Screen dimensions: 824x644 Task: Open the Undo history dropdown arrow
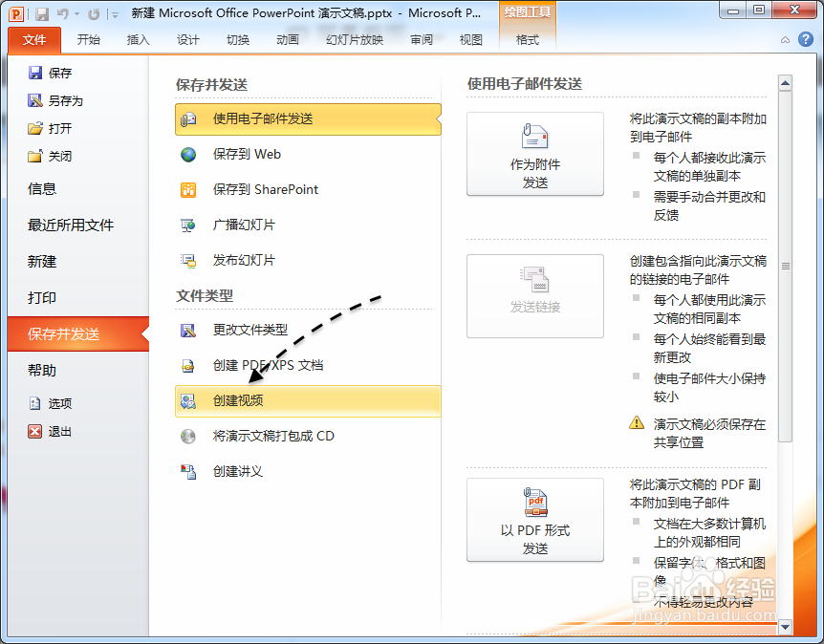77,14
